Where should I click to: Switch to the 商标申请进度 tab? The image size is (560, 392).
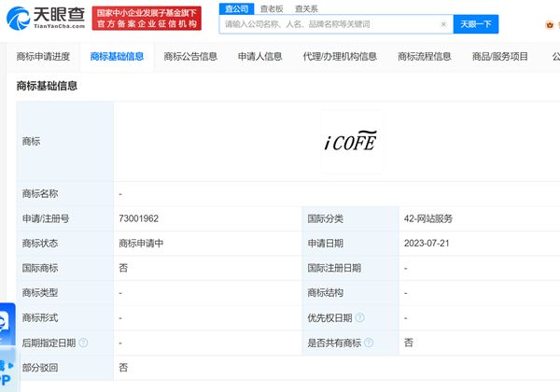coord(43,56)
